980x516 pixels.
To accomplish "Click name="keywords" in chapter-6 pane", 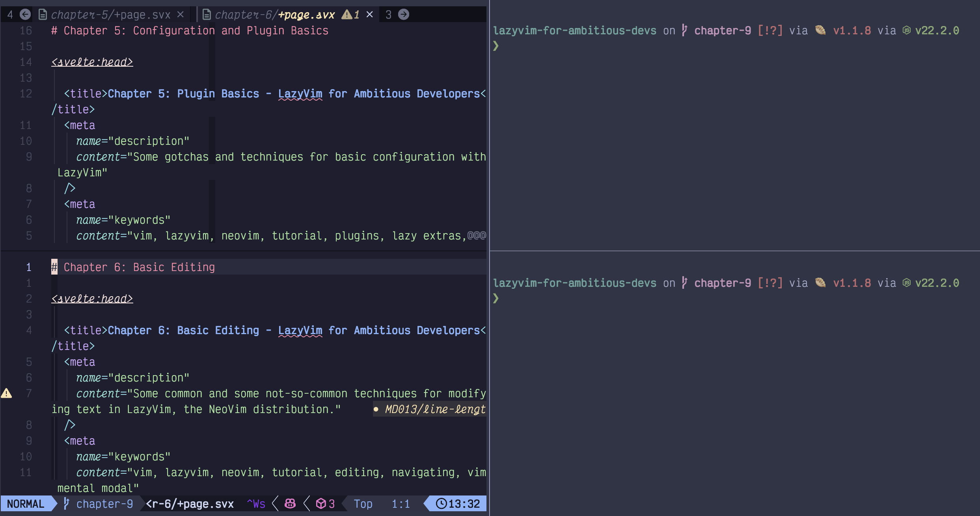I will click(x=123, y=456).
